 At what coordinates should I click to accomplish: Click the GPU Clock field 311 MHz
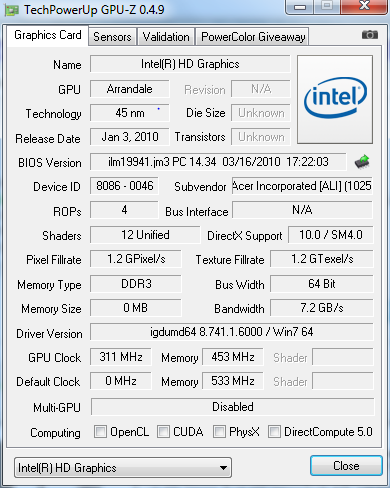coord(121,357)
